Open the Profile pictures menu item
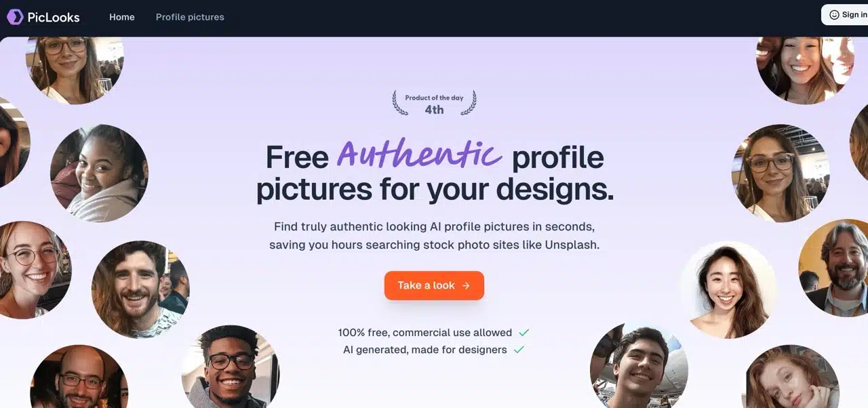 pos(190,17)
